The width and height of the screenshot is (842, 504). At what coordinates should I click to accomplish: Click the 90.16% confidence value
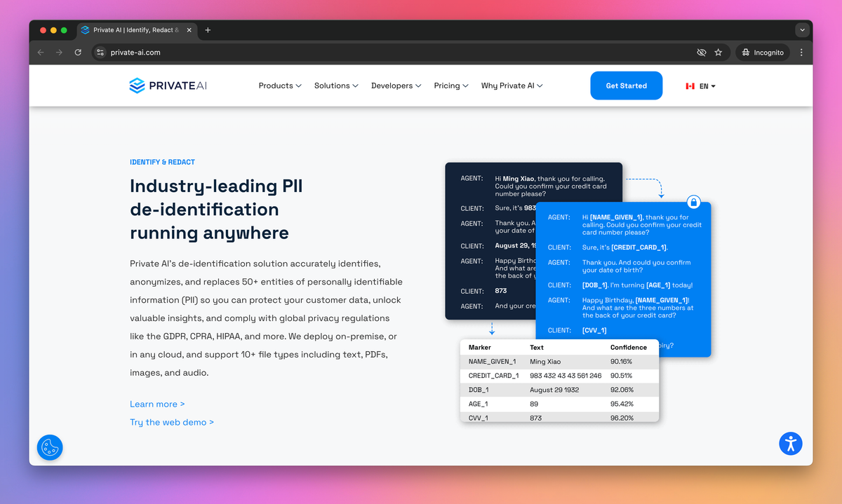(622, 362)
